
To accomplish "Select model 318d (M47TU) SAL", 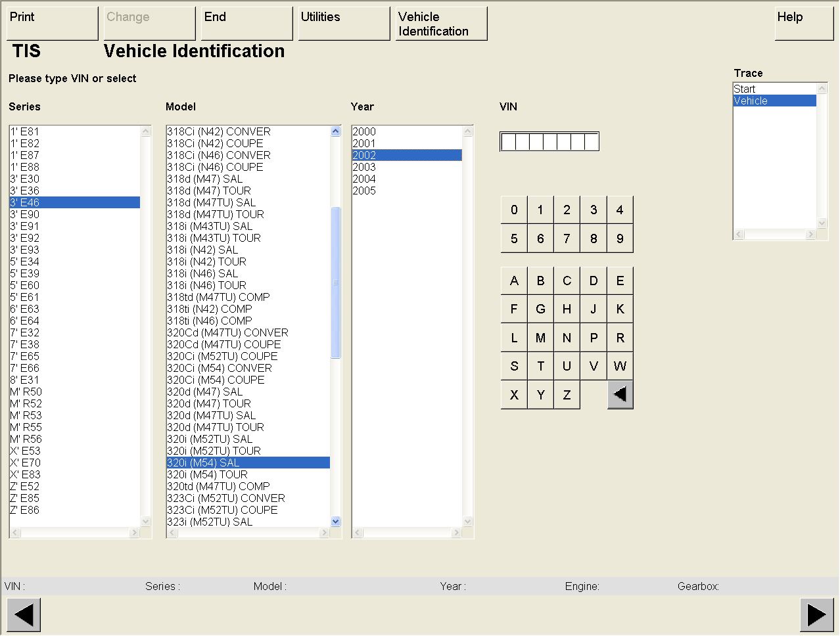I will pos(248,202).
